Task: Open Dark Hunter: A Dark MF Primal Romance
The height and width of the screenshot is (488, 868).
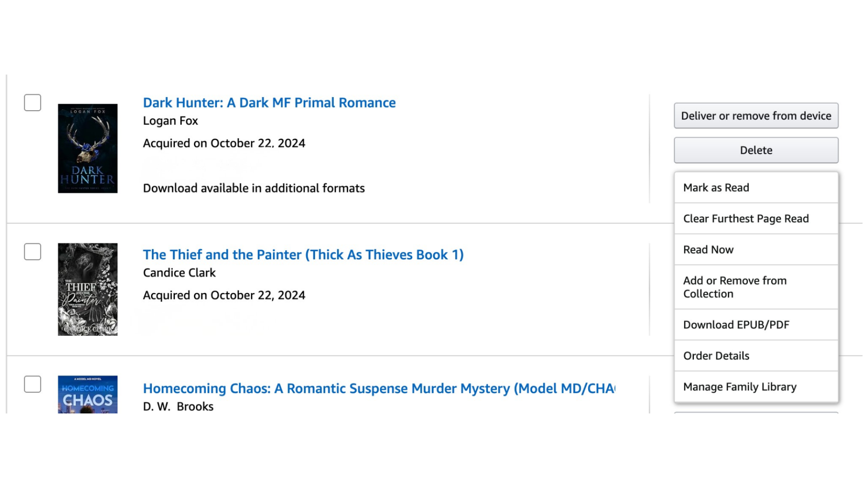Action: 269,102
